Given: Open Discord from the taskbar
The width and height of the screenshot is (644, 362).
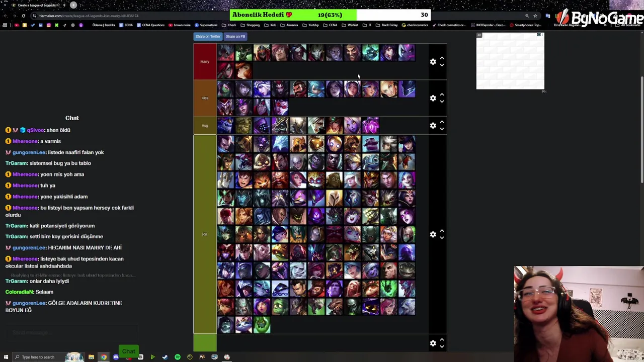Looking at the screenshot, I should pyautogui.click(x=116, y=357).
